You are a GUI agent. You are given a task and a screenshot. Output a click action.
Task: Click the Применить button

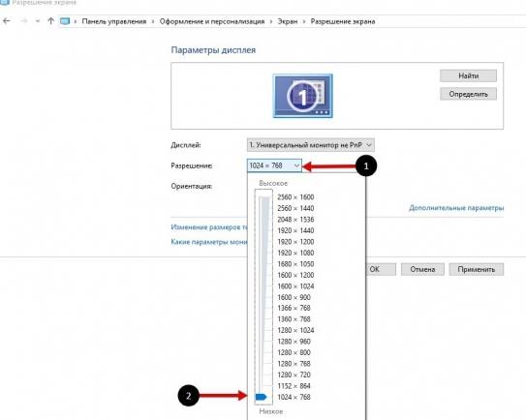[x=477, y=269]
